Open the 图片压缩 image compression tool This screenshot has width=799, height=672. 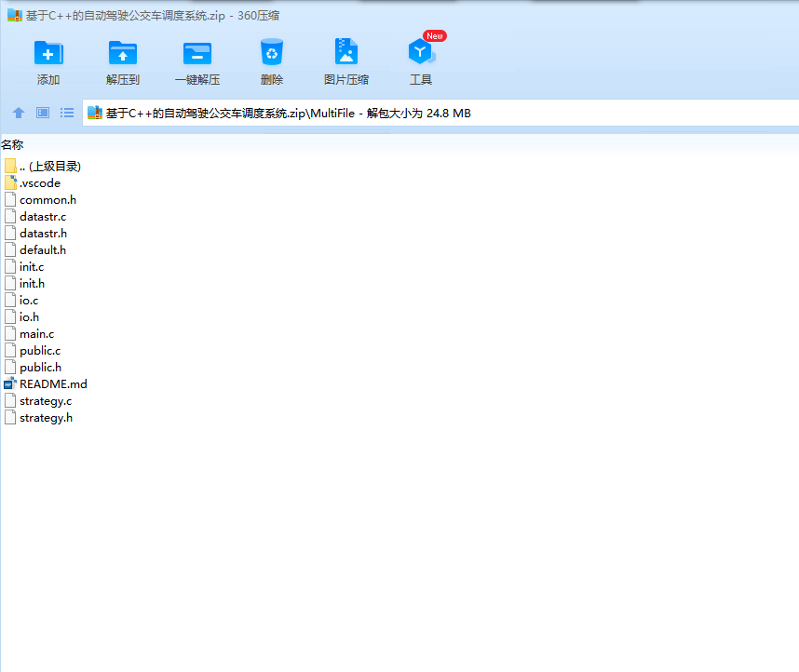(x=346, y=51)
